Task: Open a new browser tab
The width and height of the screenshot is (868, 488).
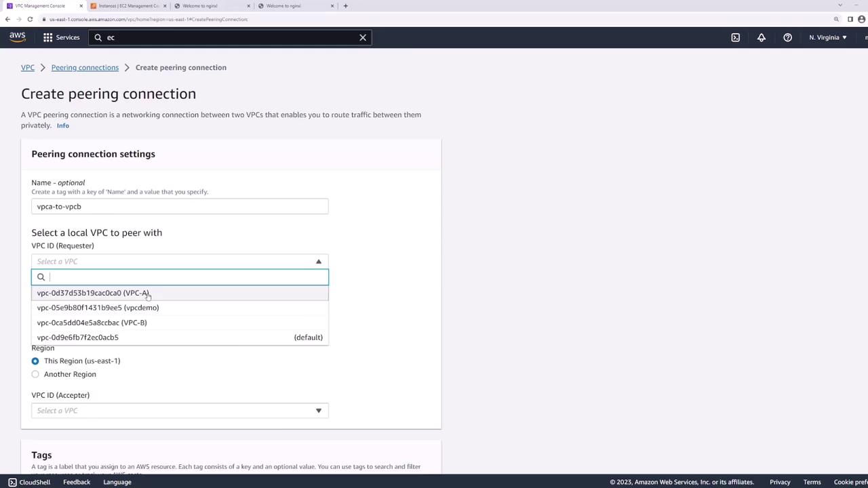Action: click(345, 6)
